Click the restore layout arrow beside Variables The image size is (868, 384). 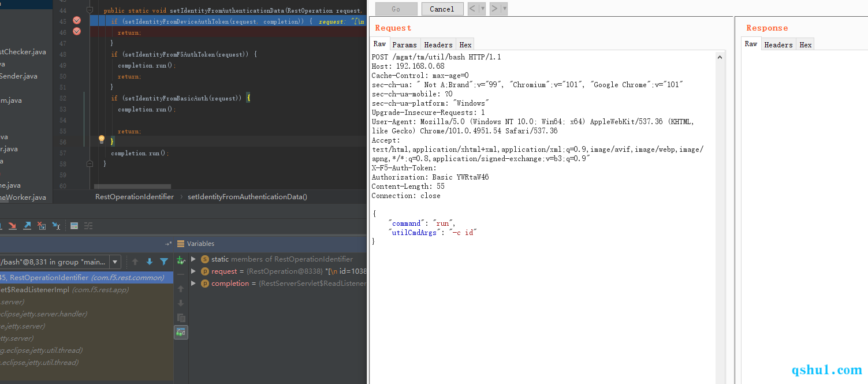169,244
